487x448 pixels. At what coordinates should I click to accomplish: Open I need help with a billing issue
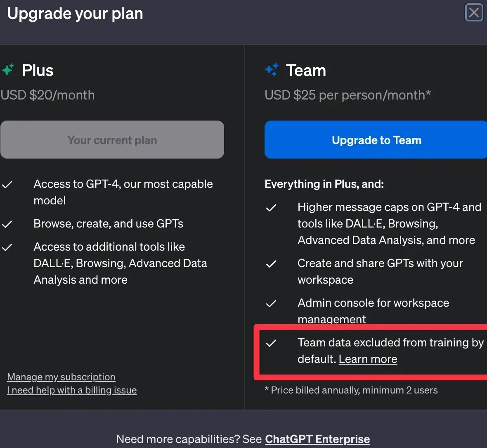(72, 390)
